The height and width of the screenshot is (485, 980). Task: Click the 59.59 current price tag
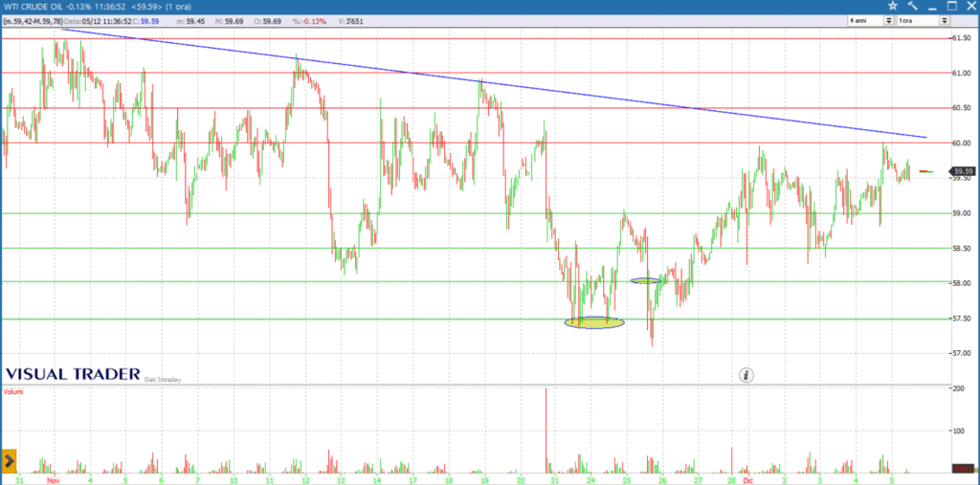(x=963, y=170)
